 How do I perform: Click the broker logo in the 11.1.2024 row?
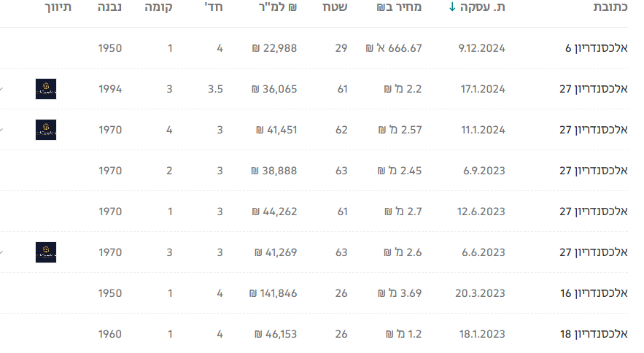click(46, 130)
